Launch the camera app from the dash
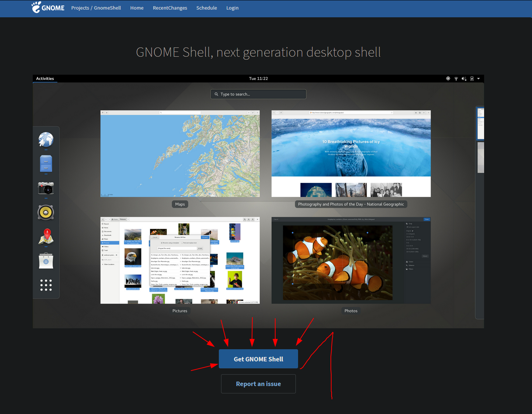This screenshot has width=532, height=414. coord(46,188)
